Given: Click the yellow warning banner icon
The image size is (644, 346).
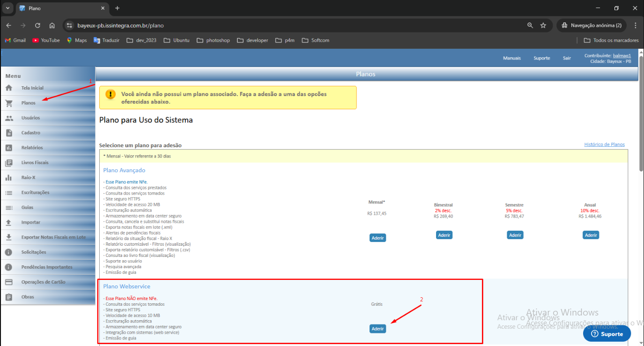Looking at the screenshot, I should coord(110,94).
